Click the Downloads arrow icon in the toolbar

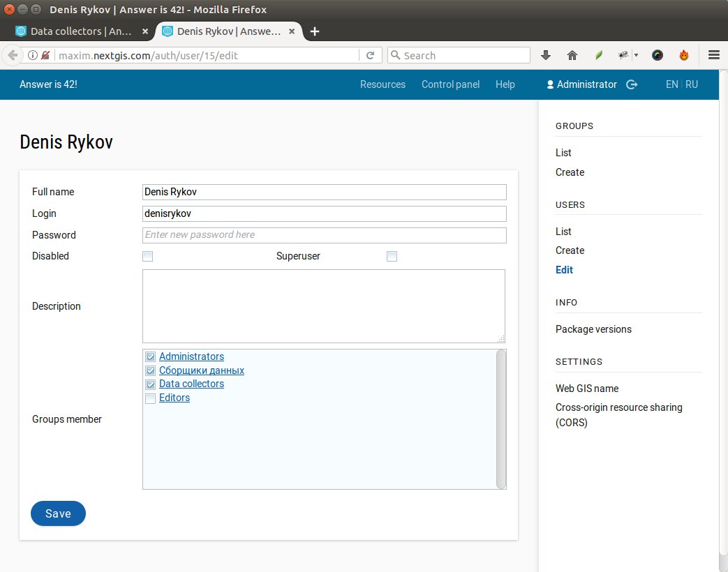pos(545,54)
